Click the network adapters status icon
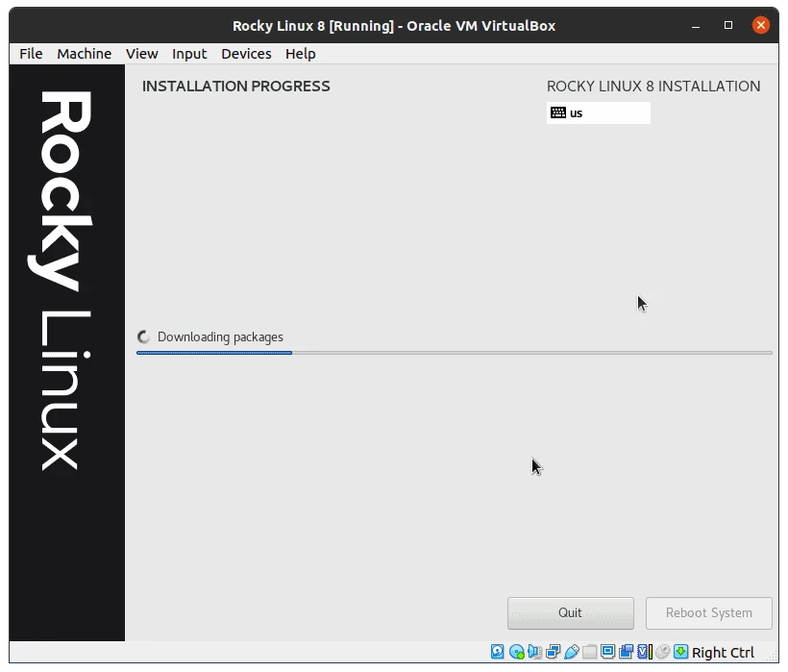The height and width of the screenshot is (672, 788). click(x=553, y=652)
